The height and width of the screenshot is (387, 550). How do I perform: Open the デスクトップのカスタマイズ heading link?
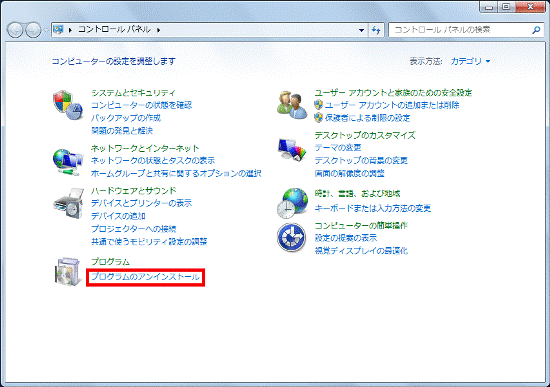coord(365,135)
